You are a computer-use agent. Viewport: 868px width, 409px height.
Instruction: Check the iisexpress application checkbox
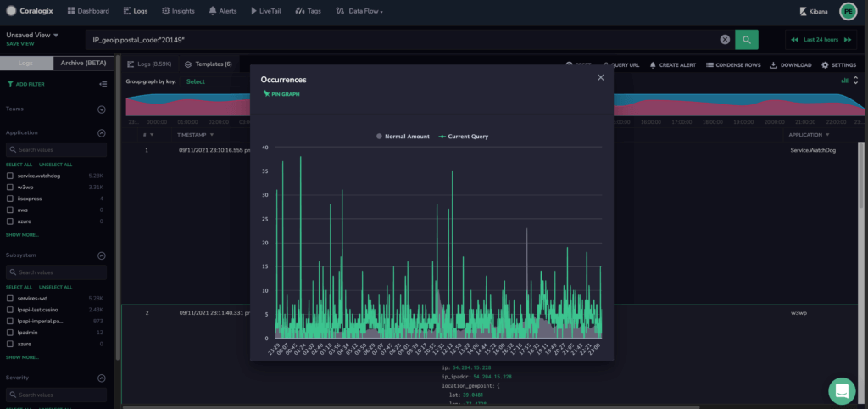(10, 199)
